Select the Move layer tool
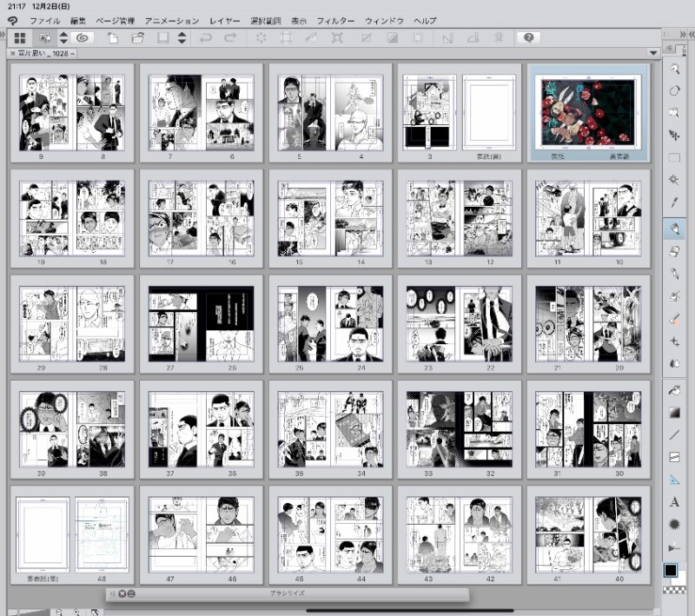The width and height of the screenshot is (695, 616). coord(674,136)
